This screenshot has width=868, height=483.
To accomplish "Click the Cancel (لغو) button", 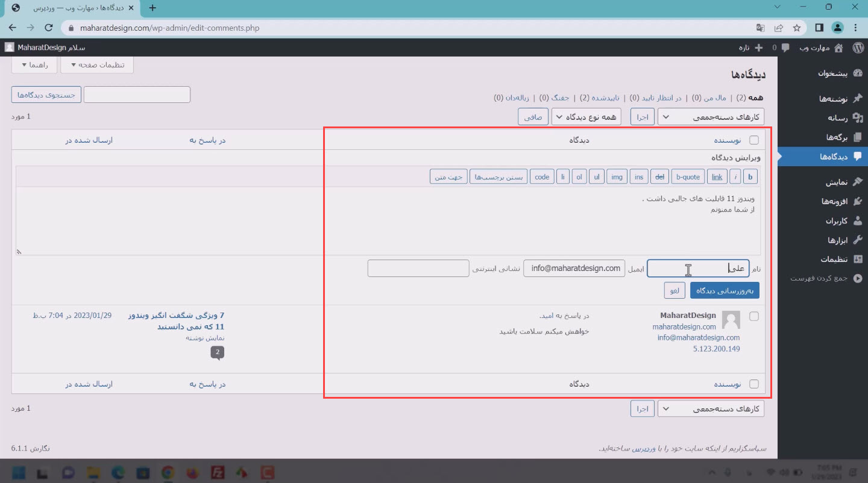I will (675, 290).
